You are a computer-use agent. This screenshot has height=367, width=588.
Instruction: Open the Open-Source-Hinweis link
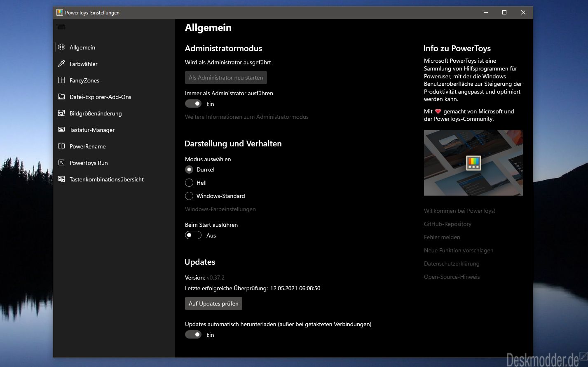tap(452, 277)
